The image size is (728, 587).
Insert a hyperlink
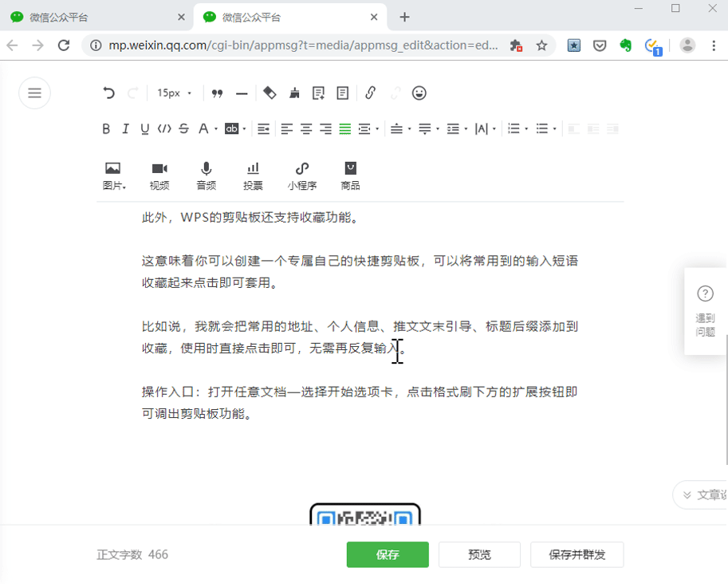click(370, 93)
